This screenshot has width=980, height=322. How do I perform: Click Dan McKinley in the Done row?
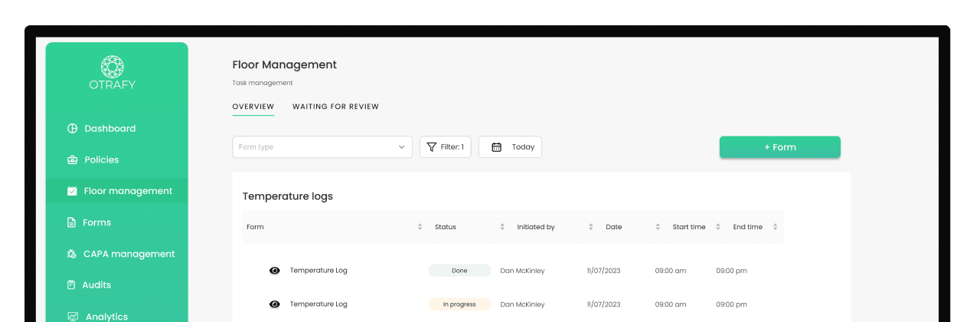click(523, 271)
